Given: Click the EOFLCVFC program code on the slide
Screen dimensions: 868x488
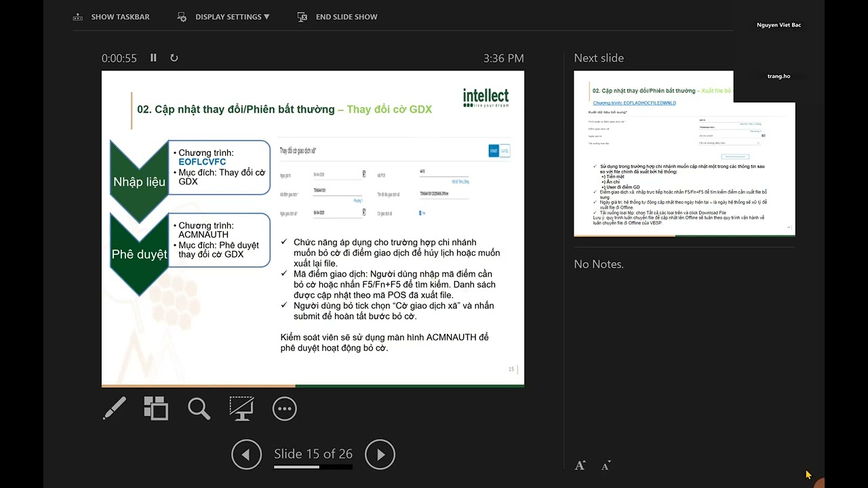Looking at the screenshot, I should pyautogui.click(x=202, y=162).
